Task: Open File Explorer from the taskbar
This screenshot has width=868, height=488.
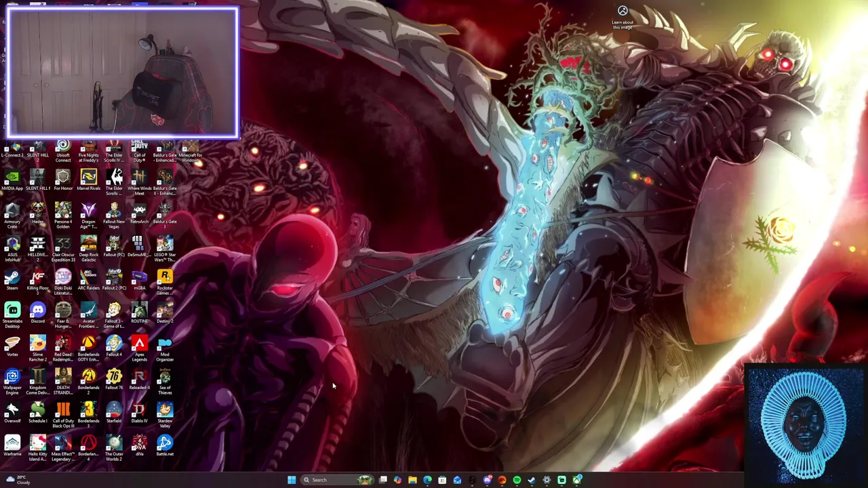Action: pyautogui.click(x=412, y=480)
